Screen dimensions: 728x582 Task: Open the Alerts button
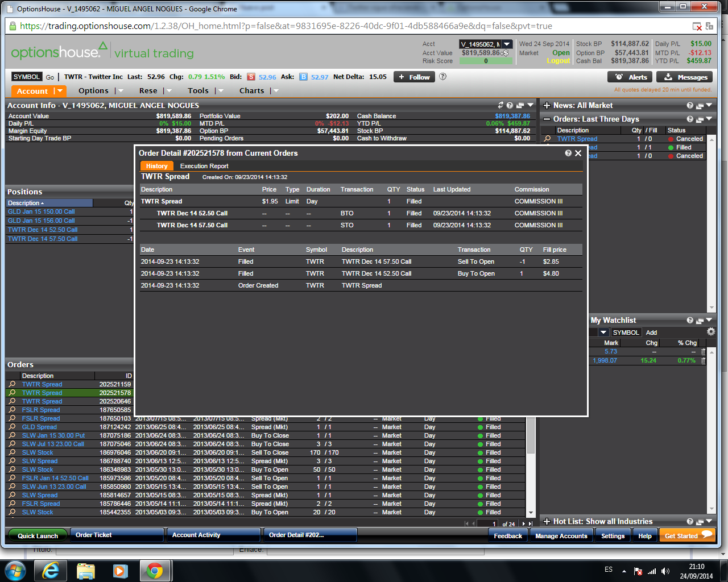coord(631,77)
